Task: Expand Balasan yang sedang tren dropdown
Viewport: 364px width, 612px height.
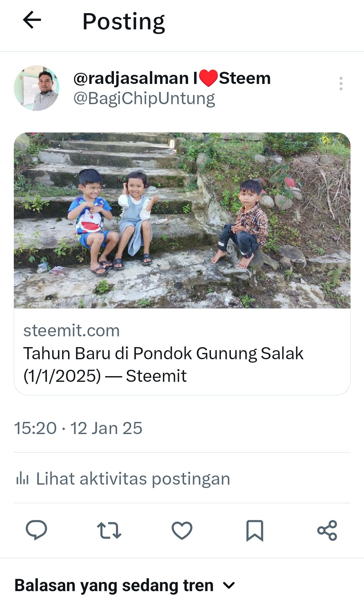Action: pos(125,585)
